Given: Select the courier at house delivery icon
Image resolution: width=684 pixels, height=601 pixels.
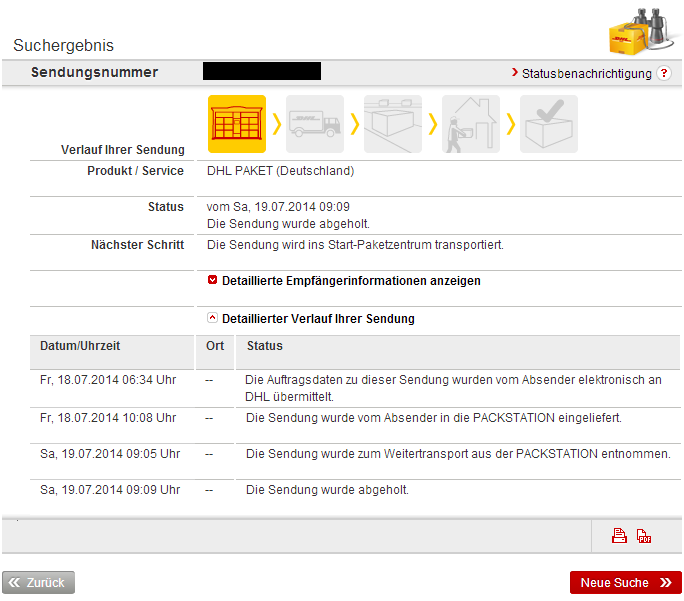Looking at the screenshot, I should (470, 124).
